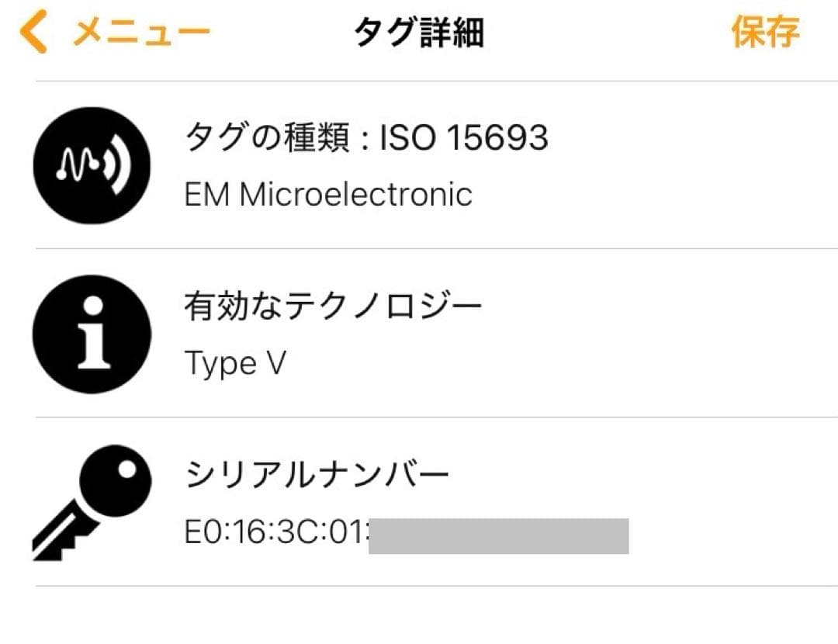Select the 有効なテクノロジー heading
The height and width of the screenshot is (644, 838).
tap(333, 307)
